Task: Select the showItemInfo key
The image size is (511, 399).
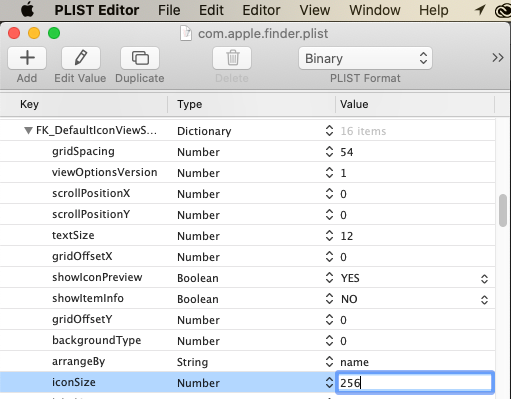Action: (x=88, y=298)
